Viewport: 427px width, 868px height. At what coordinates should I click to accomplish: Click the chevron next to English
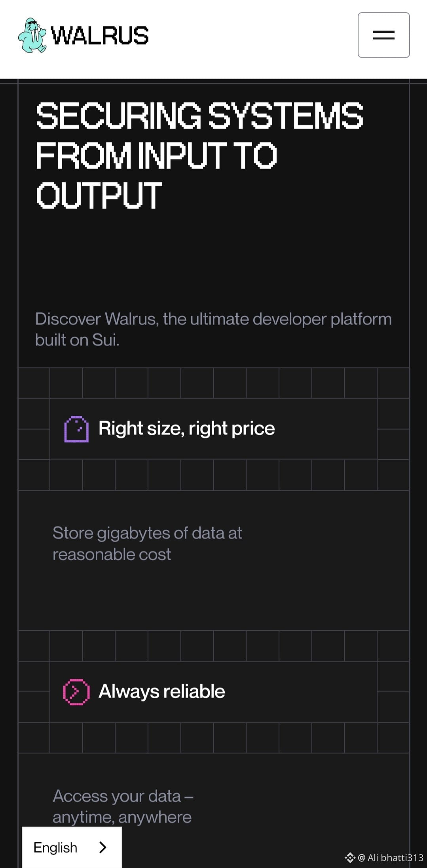(x=103, y=847)
